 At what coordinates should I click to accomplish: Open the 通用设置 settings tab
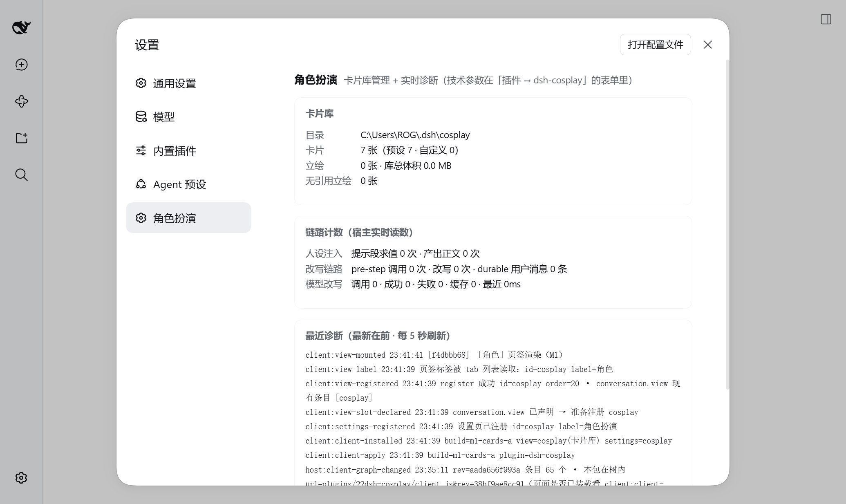(x=188, y=83)
